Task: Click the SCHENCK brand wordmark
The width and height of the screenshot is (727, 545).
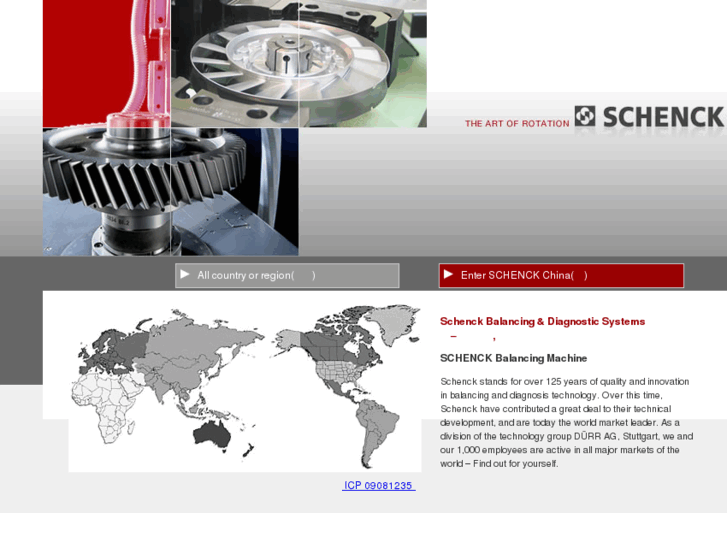Action: [x=663, y=116]
